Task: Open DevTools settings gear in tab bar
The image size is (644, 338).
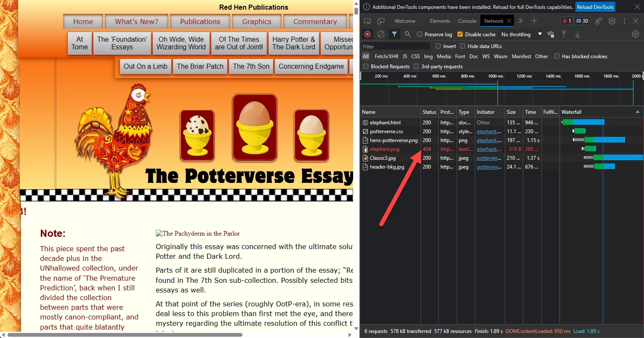Action: [612, 21]
